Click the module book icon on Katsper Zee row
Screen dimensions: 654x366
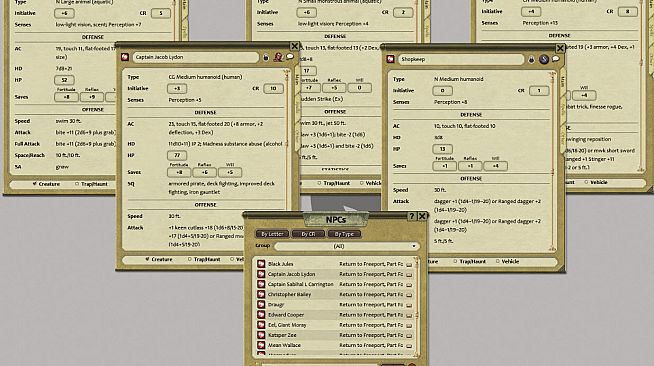(x=409, y=336)
